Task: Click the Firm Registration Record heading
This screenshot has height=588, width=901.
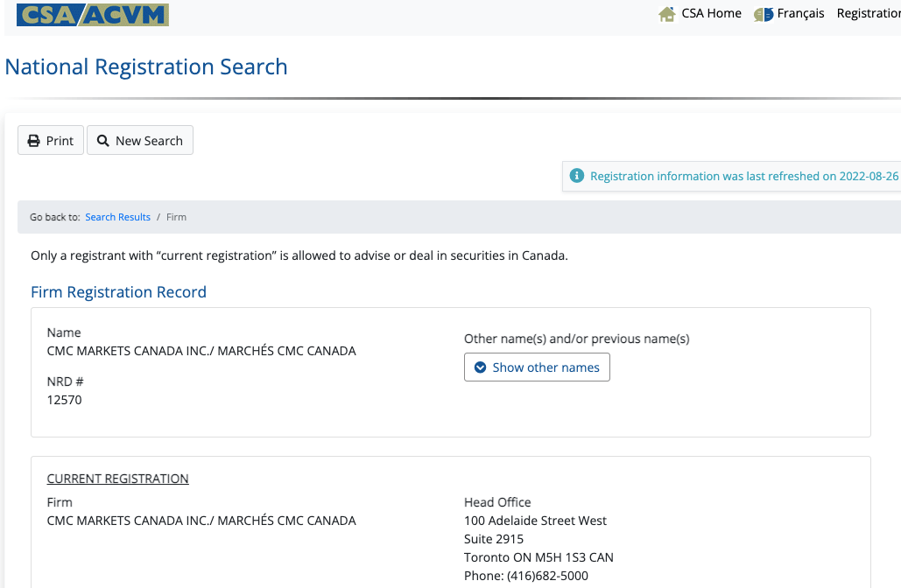Action: tap(118, 292)
